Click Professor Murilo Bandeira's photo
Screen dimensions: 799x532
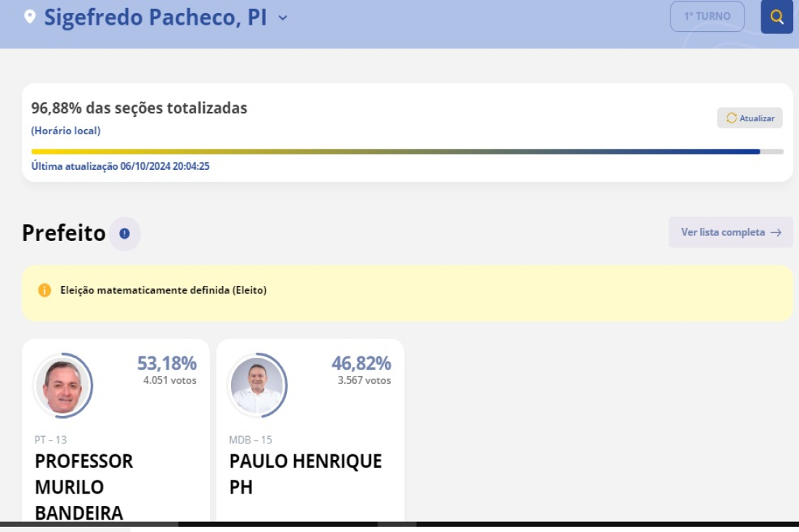tap(62, 385)
